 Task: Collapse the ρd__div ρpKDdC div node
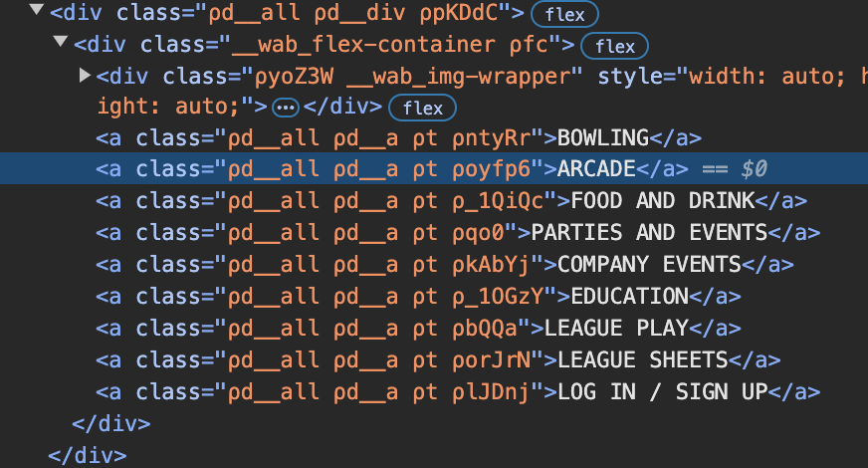pos(37,13)
